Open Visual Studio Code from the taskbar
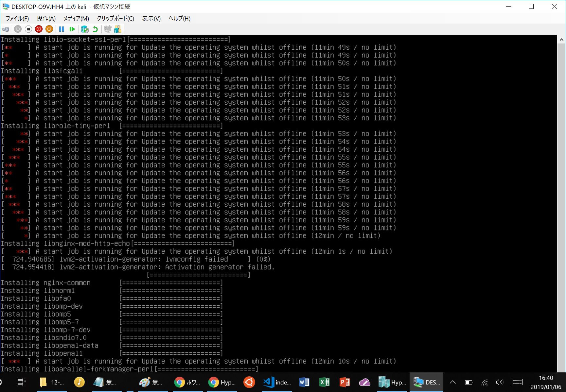The image size is (566, 392). [277, 382]
